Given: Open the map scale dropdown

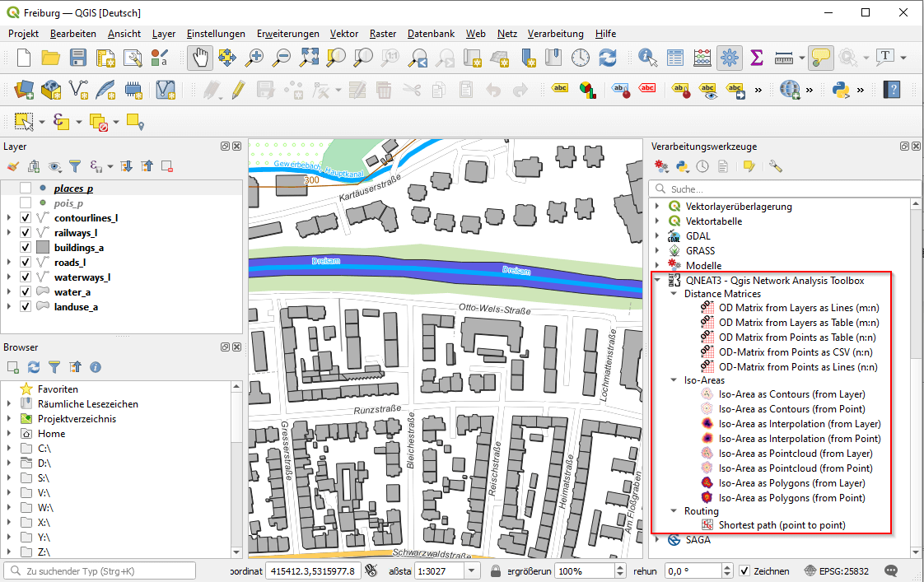Looking at the screenshot, I should [473, 571].
